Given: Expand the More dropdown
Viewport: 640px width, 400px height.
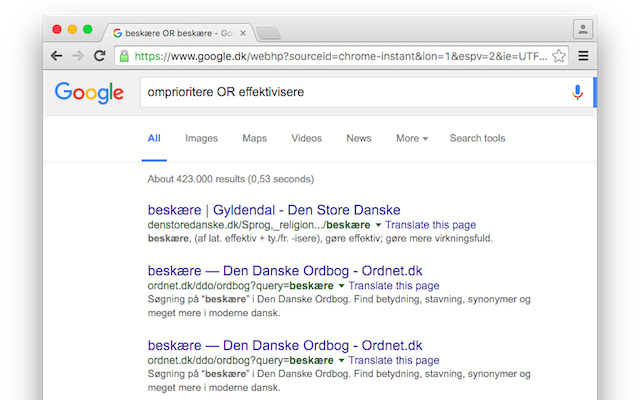Looking at the screenshot, I should coord(412,138).
